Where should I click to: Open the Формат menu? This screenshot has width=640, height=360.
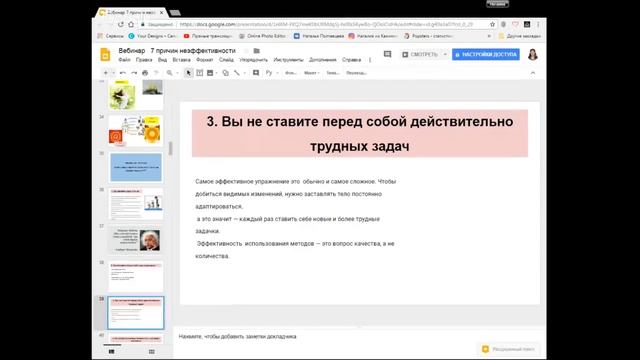click(204, 60)
